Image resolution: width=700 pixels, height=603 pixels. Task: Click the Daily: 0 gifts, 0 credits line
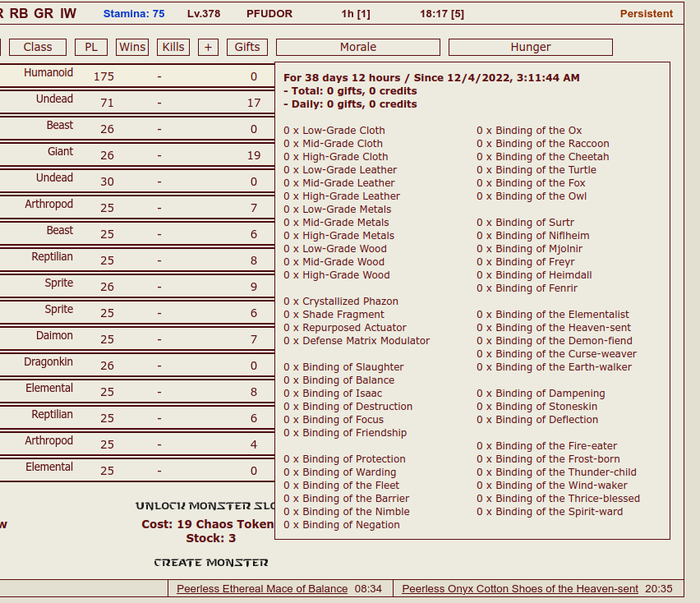click(350, 104)
